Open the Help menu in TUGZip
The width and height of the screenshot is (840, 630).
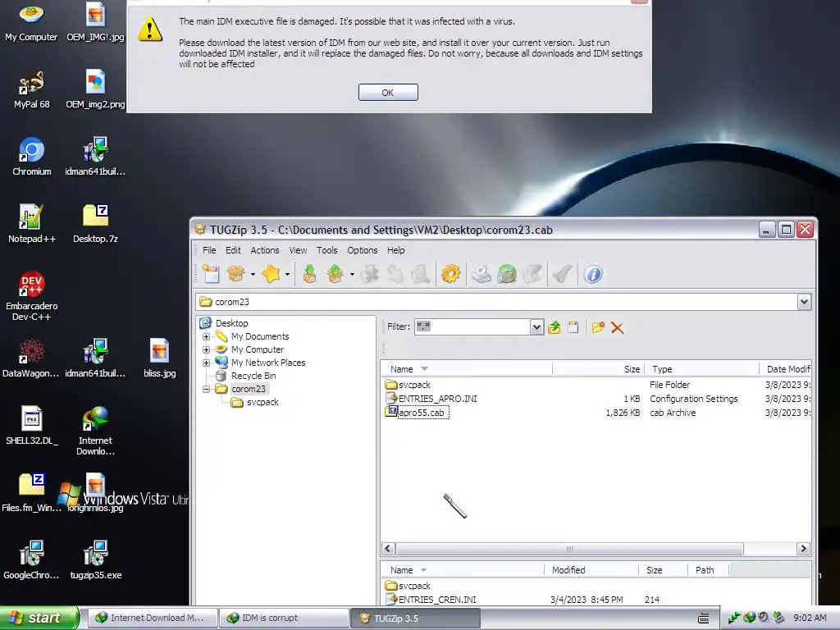point(396,250)
